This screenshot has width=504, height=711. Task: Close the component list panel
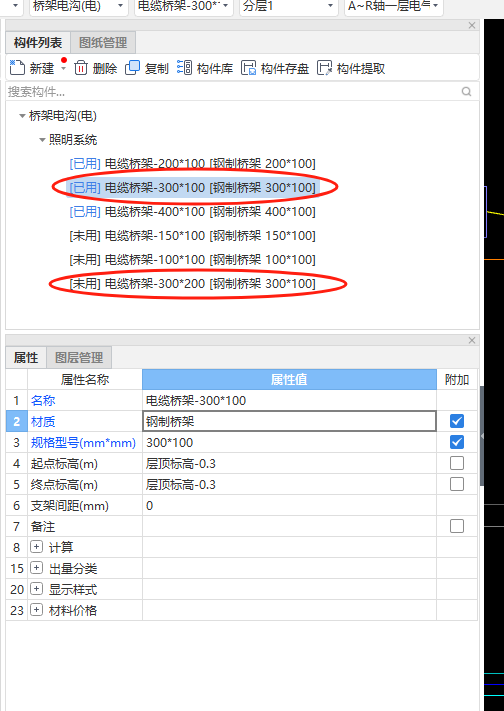pyautogui.click(x=472, y=25)
